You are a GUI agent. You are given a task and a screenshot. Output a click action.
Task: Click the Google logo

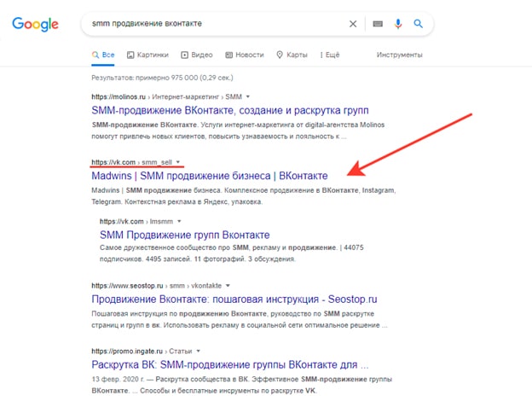tap(35, 24)
